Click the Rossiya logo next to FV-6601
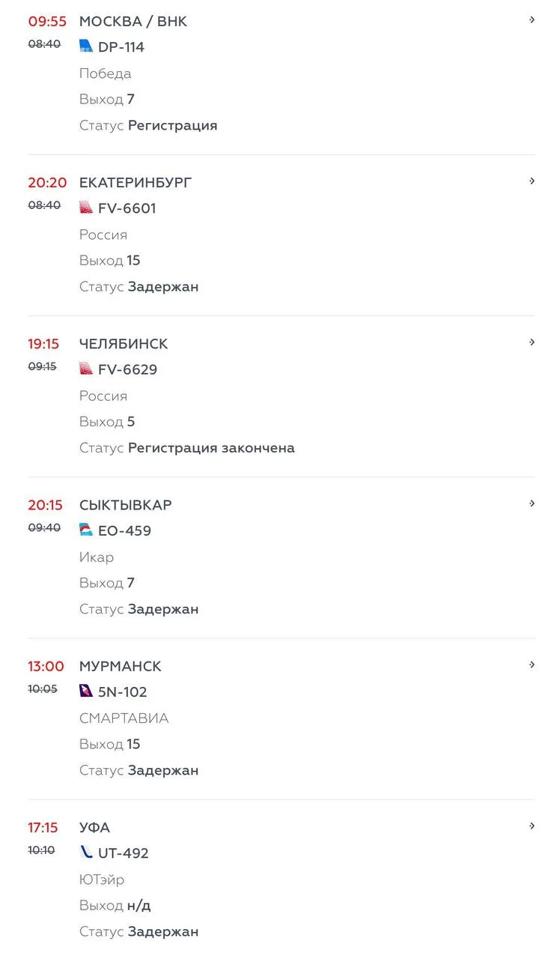The height and width of the screenshot is (959, 560). (86, 208)
